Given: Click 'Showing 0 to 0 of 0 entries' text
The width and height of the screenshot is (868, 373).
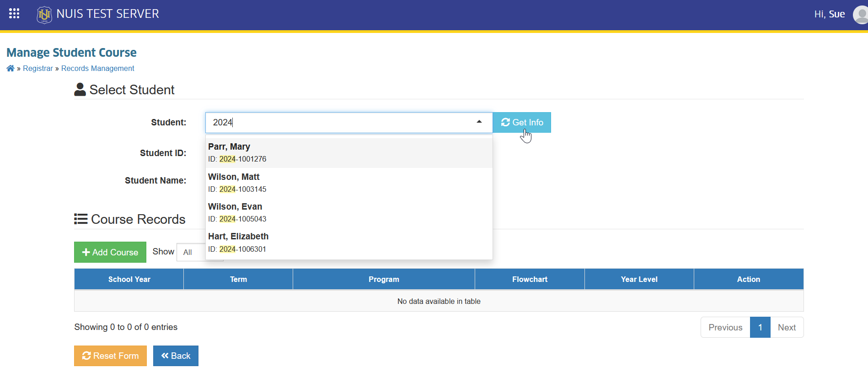Looking at the screenshot, I should pyautogui.click(x=126, y=327).
